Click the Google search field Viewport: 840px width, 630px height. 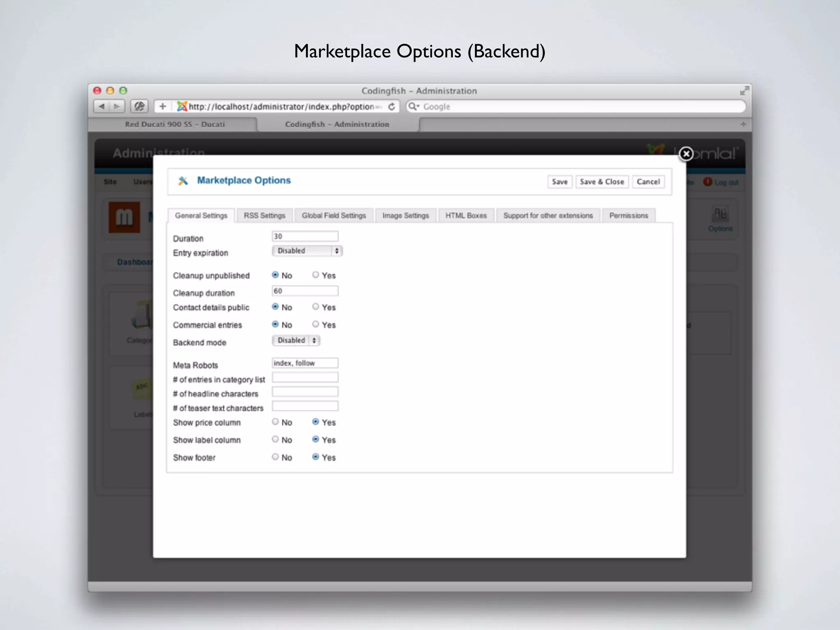click(x=576, y=107)
